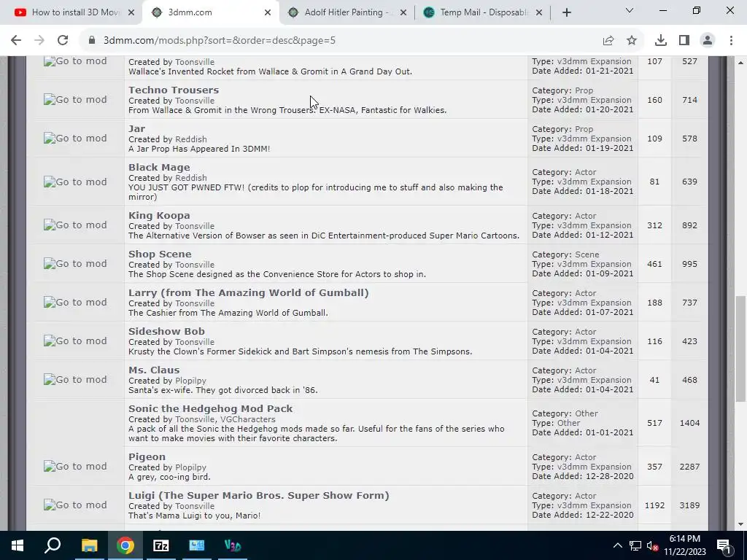Open the muted volume tray icon
Screen dimensions: 747x560
(x=652, y=545)
